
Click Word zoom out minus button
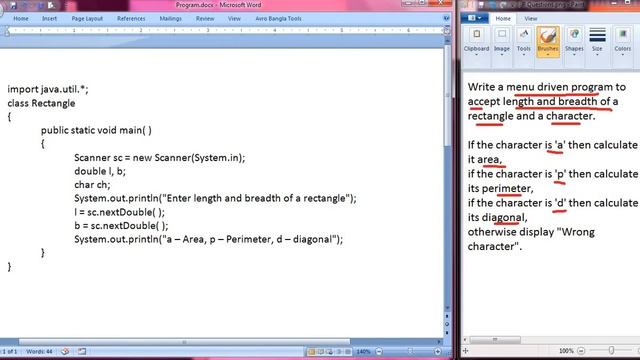pos(379,351)
